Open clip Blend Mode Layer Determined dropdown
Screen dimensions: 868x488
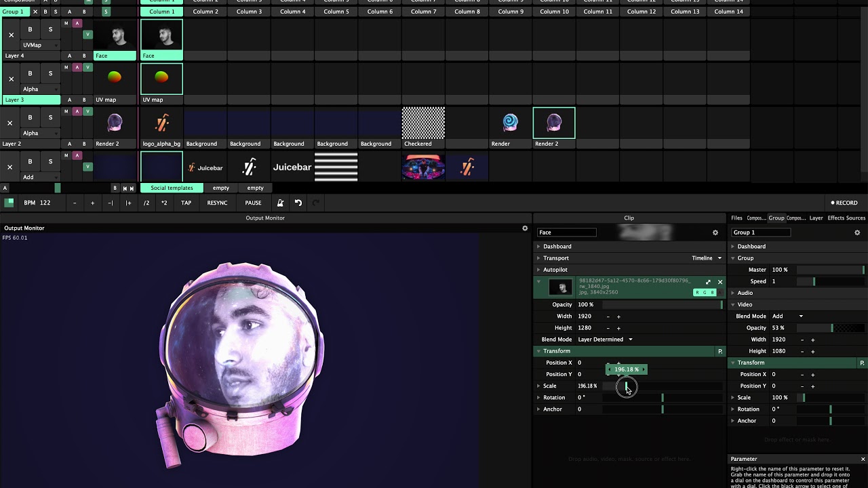(x=605, y=340)
